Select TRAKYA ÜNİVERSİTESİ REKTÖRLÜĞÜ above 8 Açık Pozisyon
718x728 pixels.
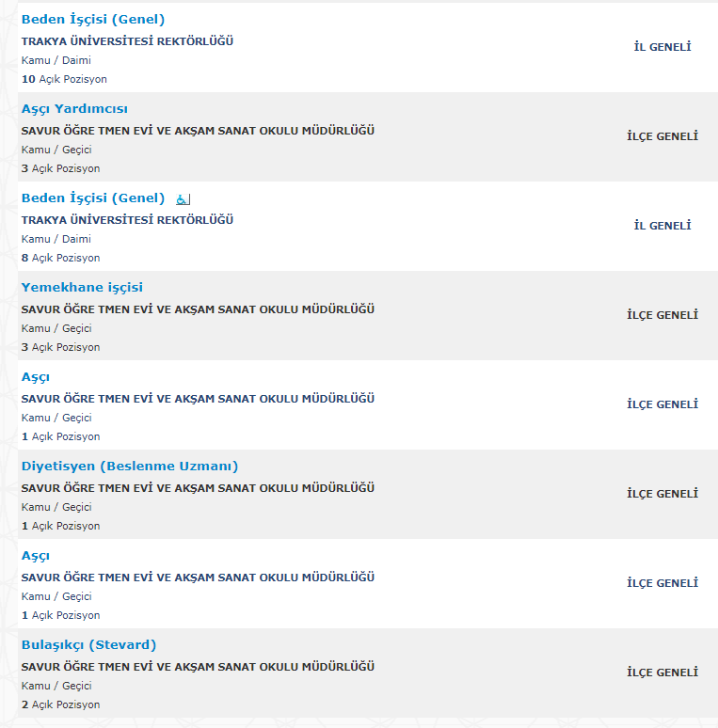(x=127, y=220)
